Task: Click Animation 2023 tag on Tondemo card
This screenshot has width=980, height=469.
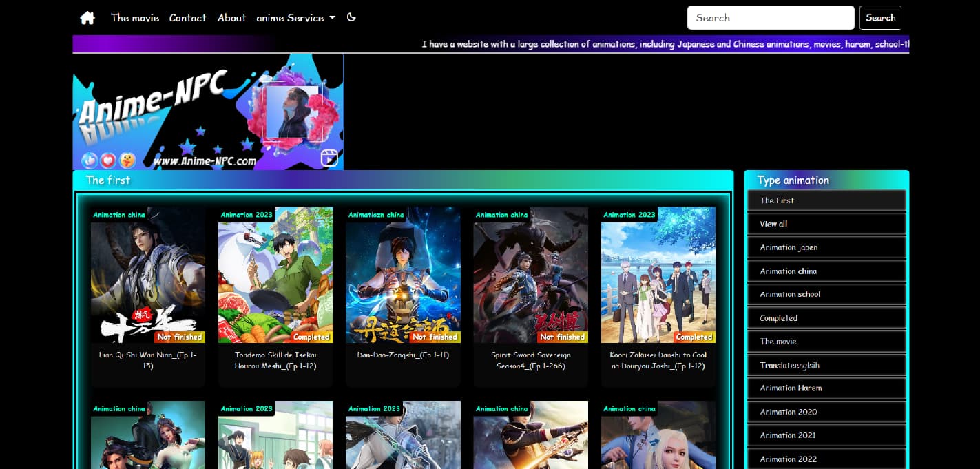Action: [247, 215]
